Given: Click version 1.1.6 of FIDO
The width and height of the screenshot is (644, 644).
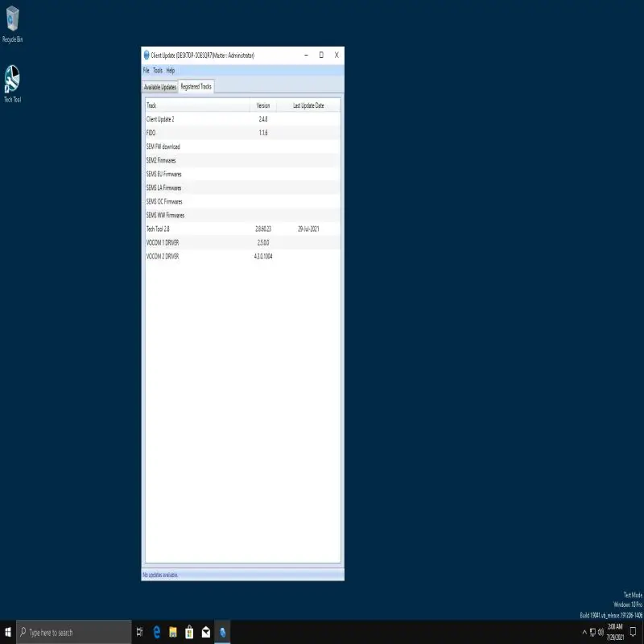Looking at the screenshot, I should point(263,133).
